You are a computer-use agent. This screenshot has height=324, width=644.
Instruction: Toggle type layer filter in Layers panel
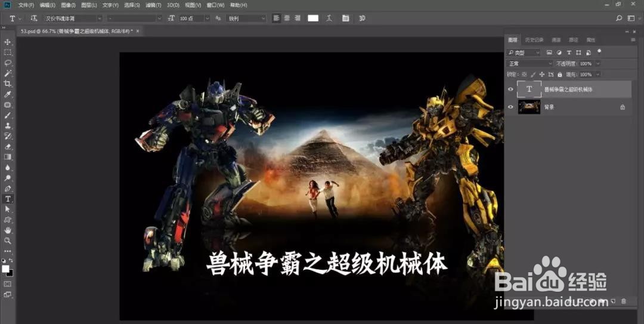pos(569,53)
